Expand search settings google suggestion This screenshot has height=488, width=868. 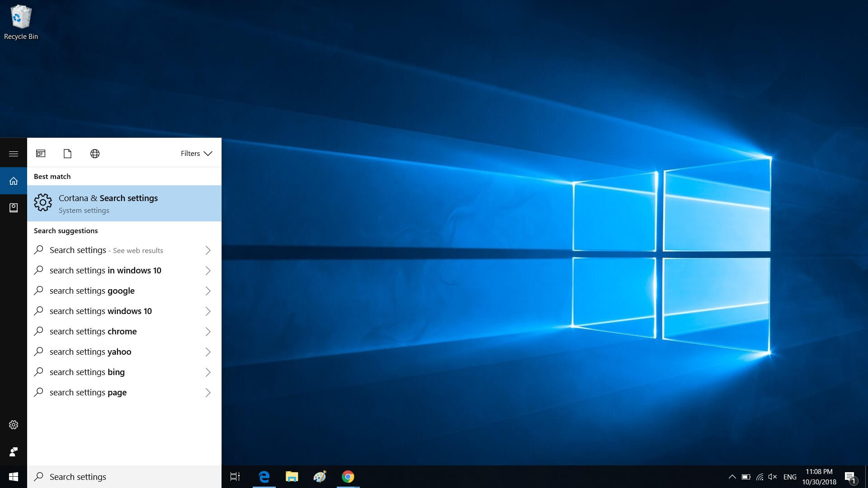coord(207,291)
